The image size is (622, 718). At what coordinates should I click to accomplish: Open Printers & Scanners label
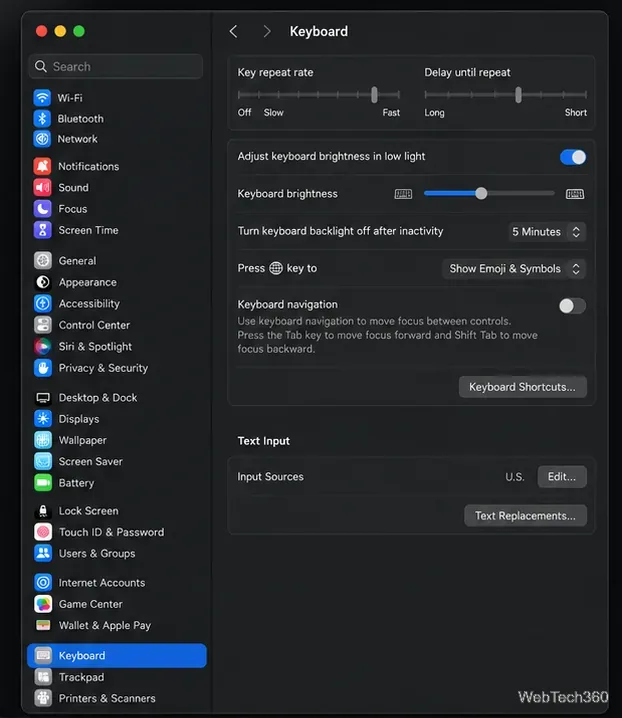pyautogui.click(x=107, y=698)
